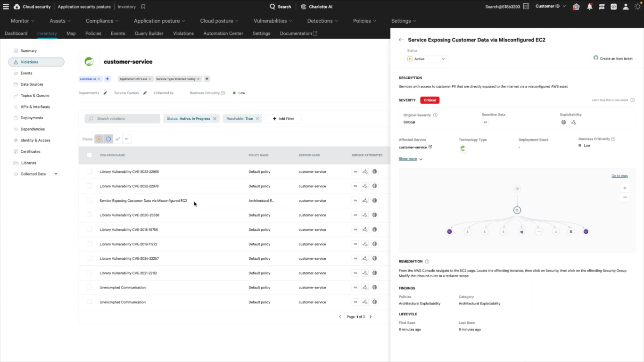Remove the Status: Active, In Progress filter
The image size is (644, 362).
tap(215, 119)
